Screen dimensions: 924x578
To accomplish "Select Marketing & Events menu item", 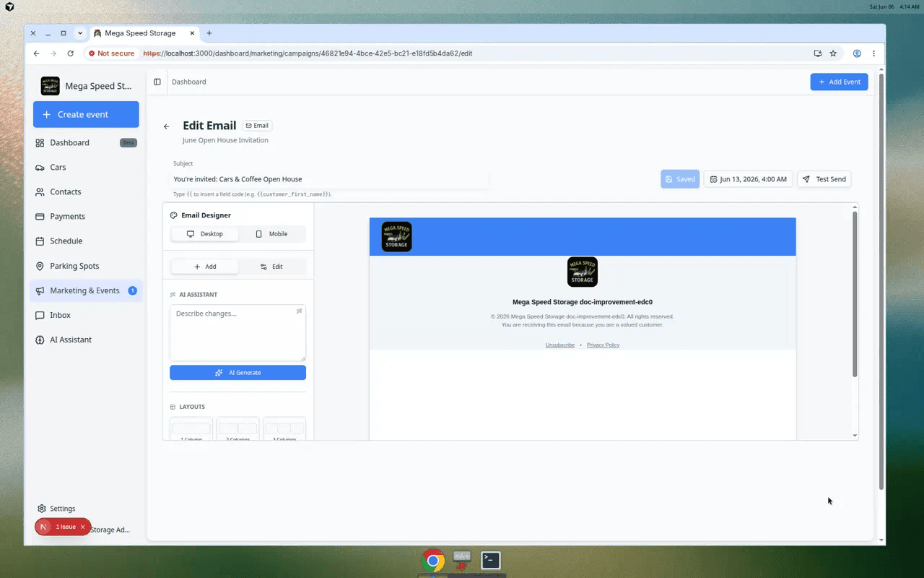I will point(86,290).
